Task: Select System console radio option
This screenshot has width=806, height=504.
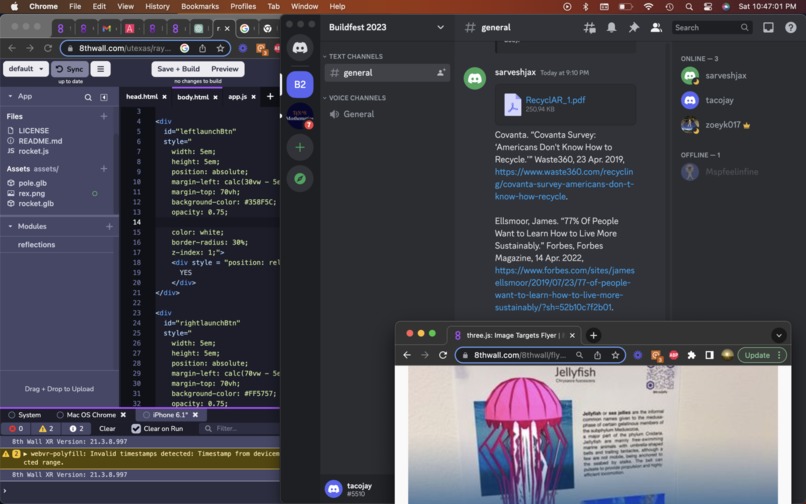Action: point(11,415)
